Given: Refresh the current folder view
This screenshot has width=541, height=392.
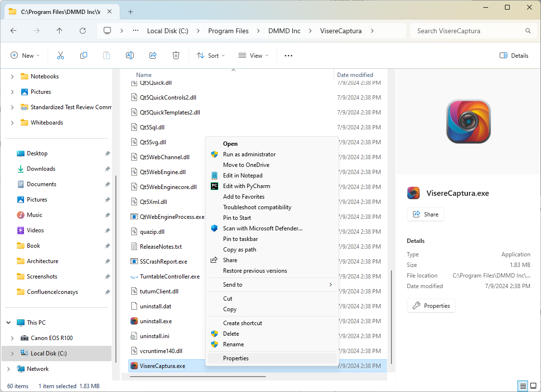Looking at the screenshot, I should [x=83, y=31].
